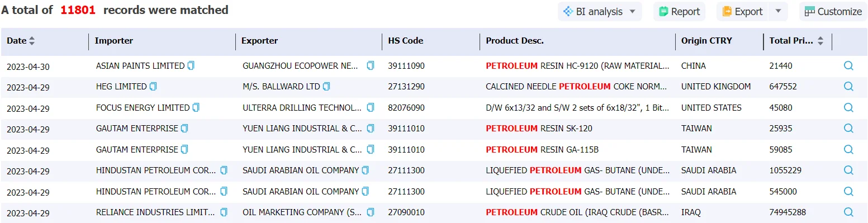The height and width of the screenshot is (223, 868).
Task: View details of the ASIAN PAINTS record
Action: click(848, 66)
